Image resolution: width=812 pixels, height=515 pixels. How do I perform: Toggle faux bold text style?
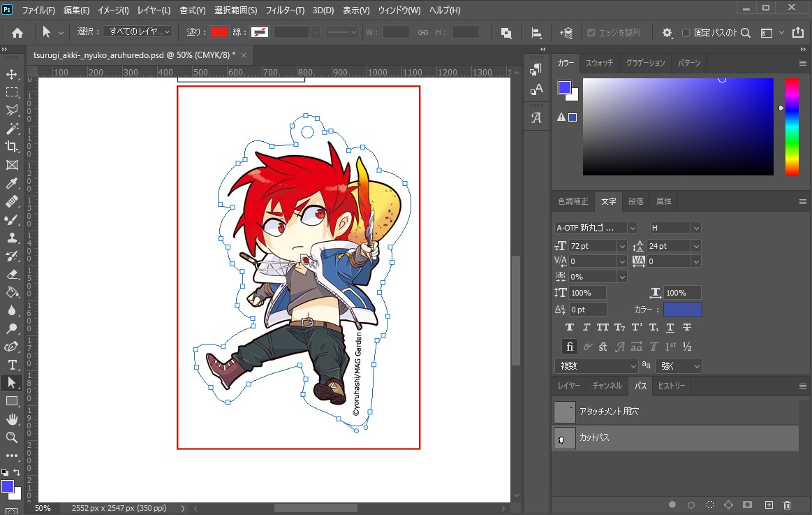570,327
